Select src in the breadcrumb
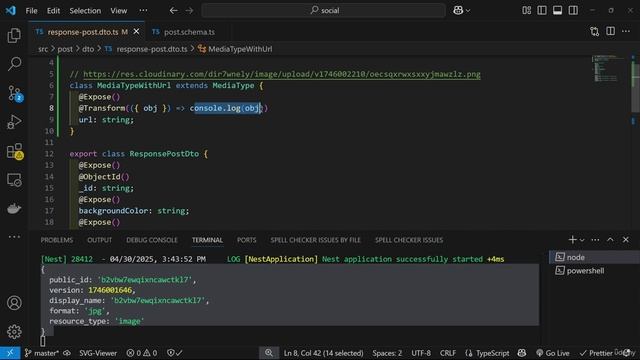The height and width of the screenshot is (360, 640). (x=43, y=49)
